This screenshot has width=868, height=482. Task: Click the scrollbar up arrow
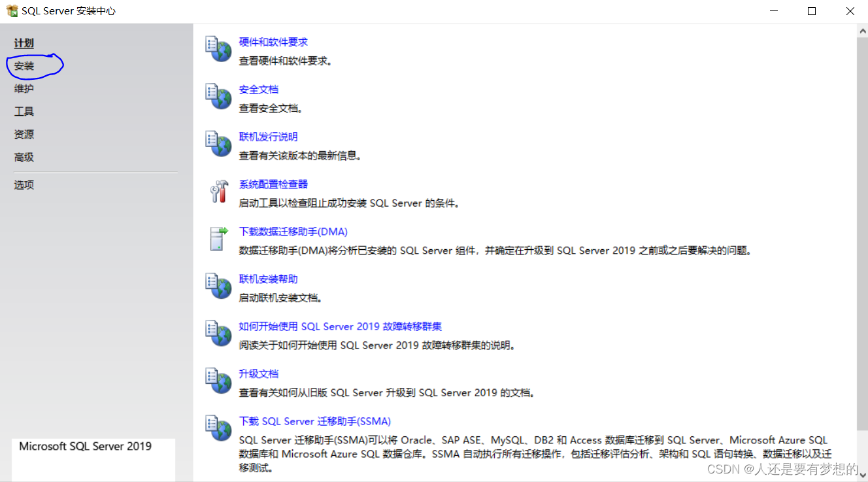[863, 29]
